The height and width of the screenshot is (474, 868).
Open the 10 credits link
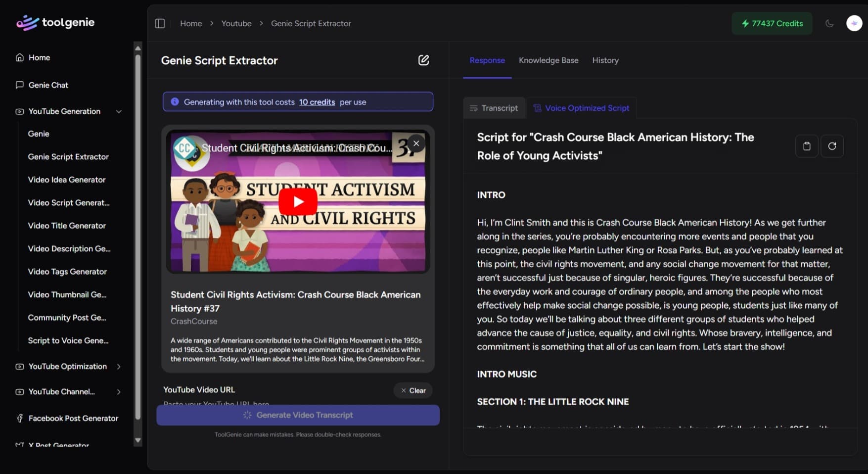coord(317,102)
